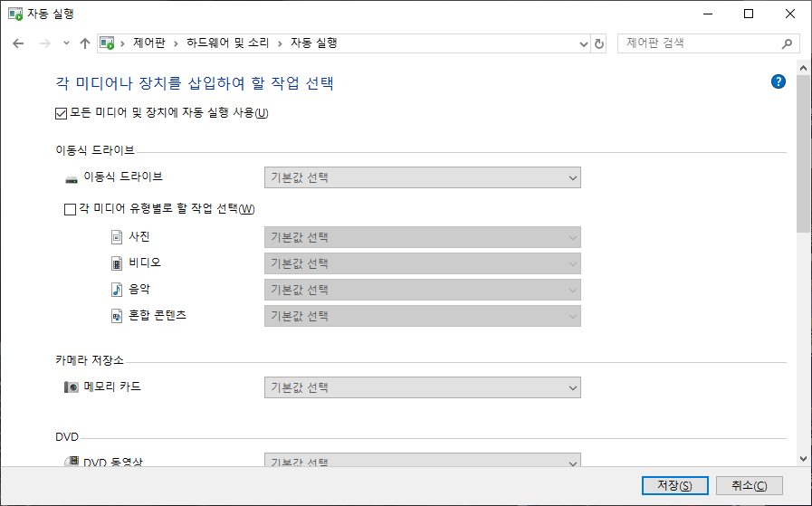812x506 pixels.
Task: Click 하드웨어 및 소리 breadcrumb
Action: [228, 43]
